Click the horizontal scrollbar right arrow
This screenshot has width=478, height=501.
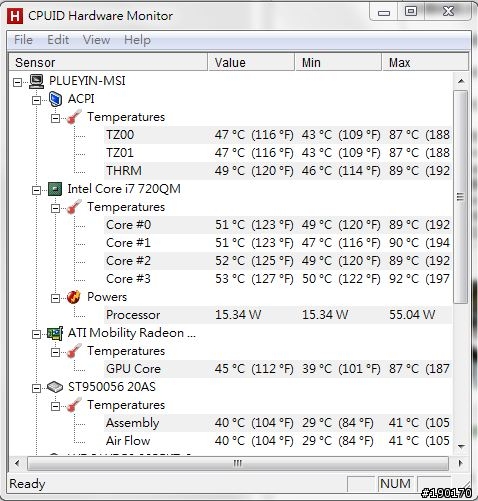(460, 463)
